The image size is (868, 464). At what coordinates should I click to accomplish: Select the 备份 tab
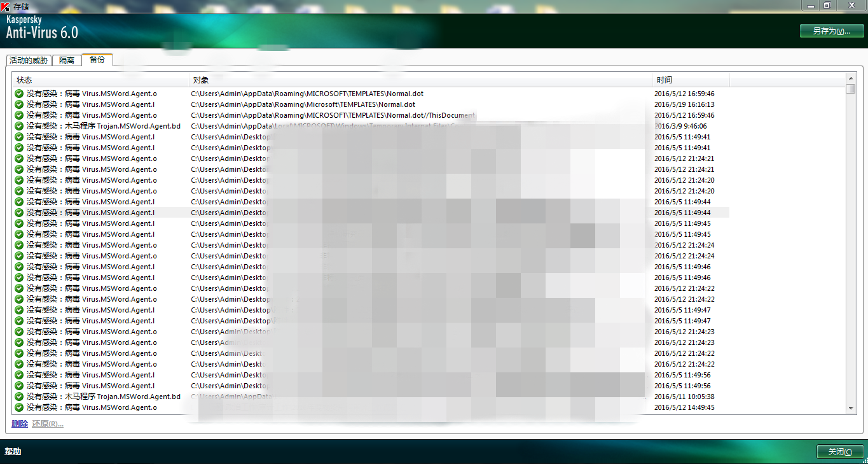(x=97, y=60)
